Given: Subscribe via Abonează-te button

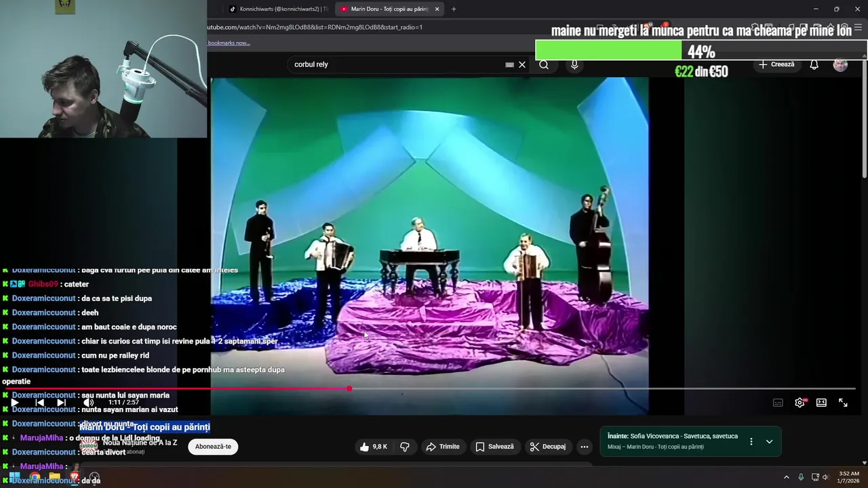Looking at the screenshot, I should click(213, 447).
